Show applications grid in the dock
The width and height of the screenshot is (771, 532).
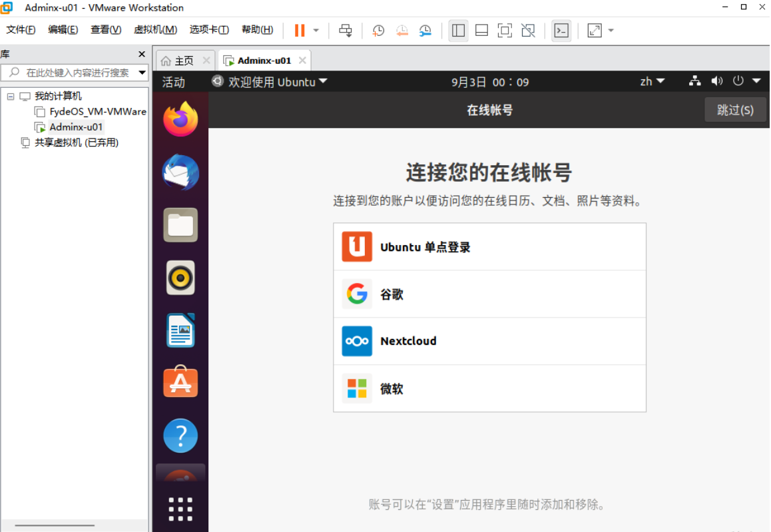point(180,509)
